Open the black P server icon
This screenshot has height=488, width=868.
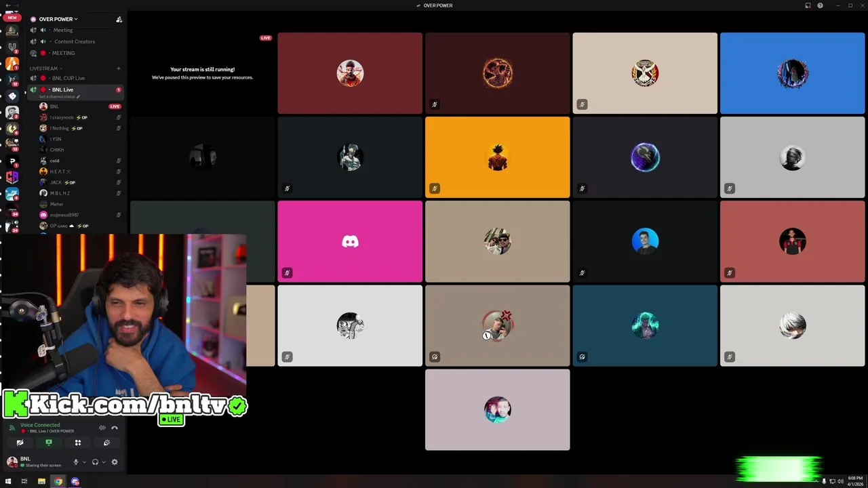(x=12, y=161)
